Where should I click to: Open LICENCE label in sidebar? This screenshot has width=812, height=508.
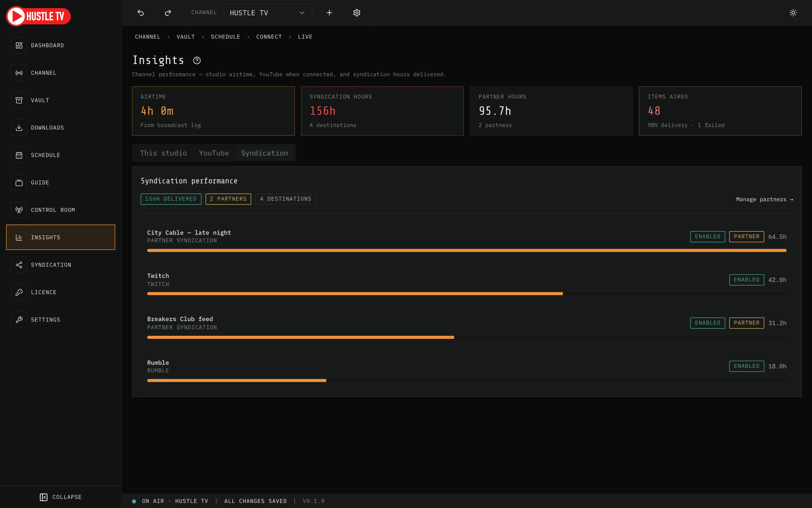tap(44, 292)
